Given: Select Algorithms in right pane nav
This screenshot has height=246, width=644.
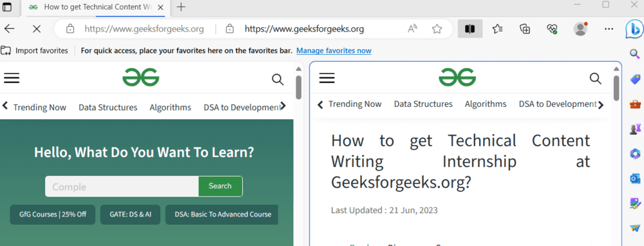Looking at the screenshot, I should [x=486, y=104].
